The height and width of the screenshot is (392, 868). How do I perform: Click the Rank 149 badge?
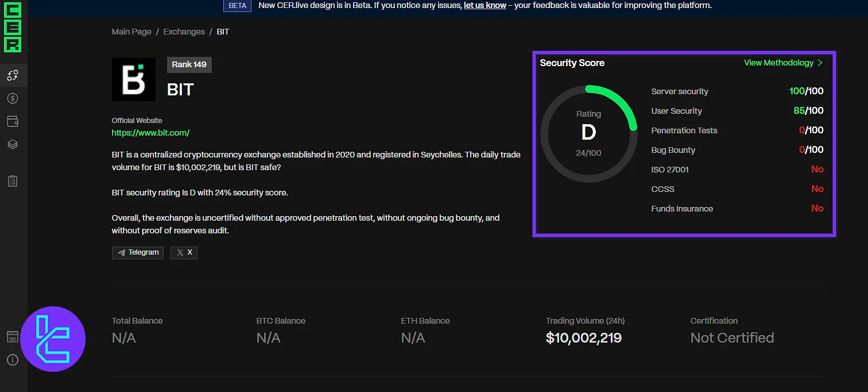[x=189, y=64]
